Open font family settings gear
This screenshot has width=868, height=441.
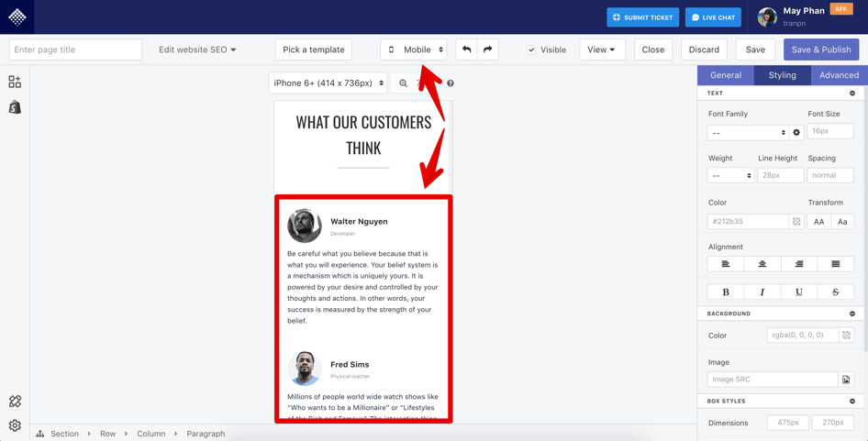tap(796, 132)
